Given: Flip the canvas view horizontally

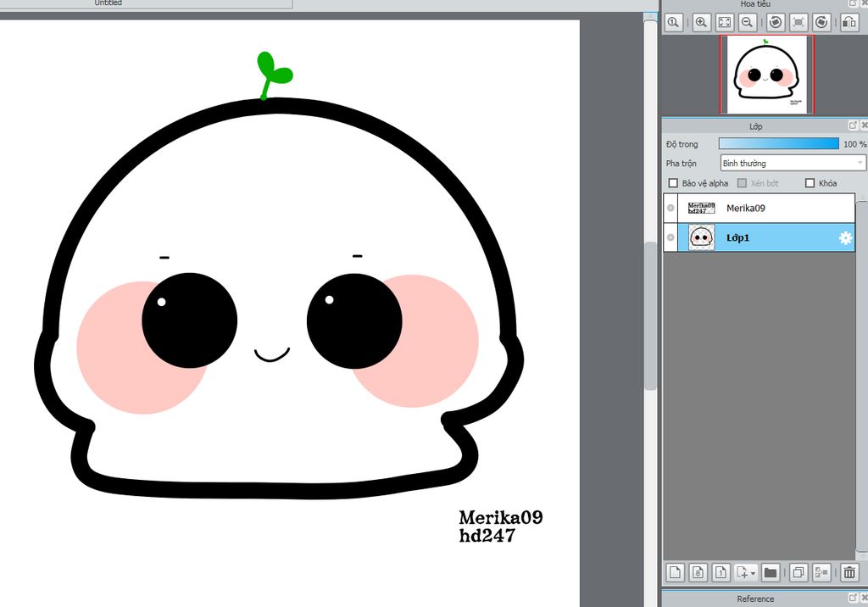Looking at the screenshot, I should (x=849, y=23).
